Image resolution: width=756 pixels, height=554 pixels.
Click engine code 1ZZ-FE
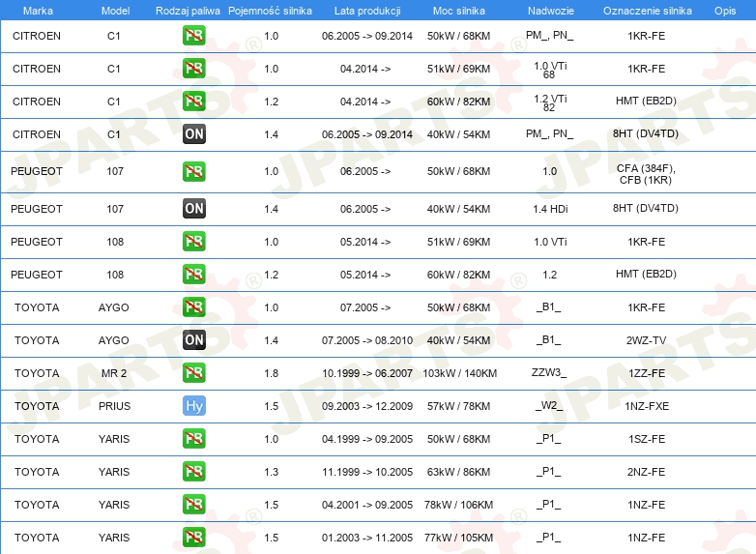[x=647, y=373]
